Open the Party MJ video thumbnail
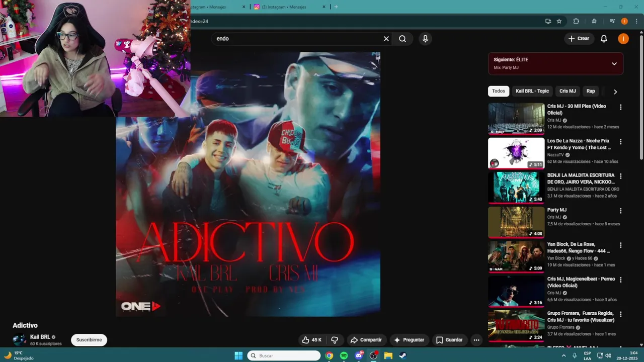 [516, 222]
